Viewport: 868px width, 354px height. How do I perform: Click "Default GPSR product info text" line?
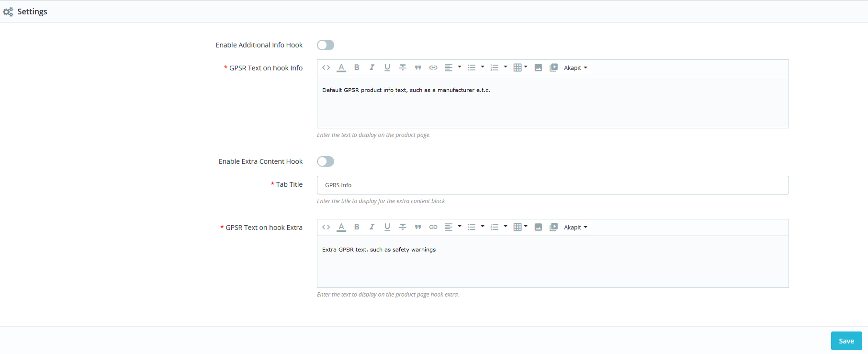click(x=406, y=90)
